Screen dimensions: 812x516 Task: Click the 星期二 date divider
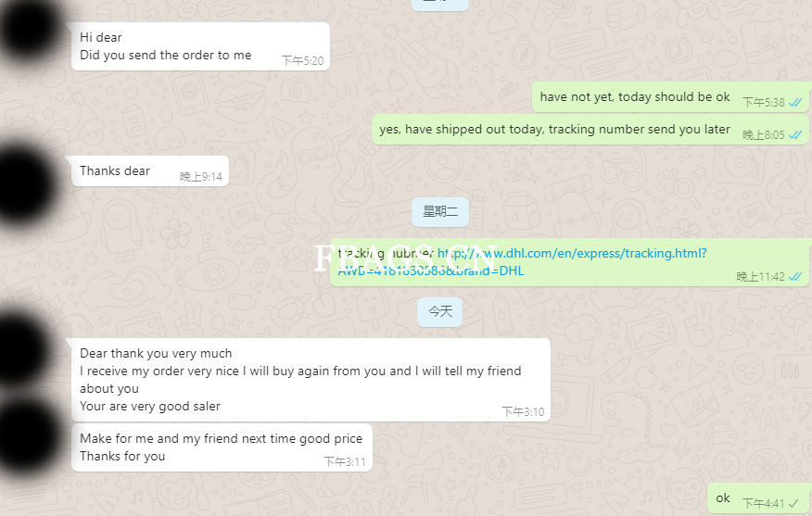point(440,211)
